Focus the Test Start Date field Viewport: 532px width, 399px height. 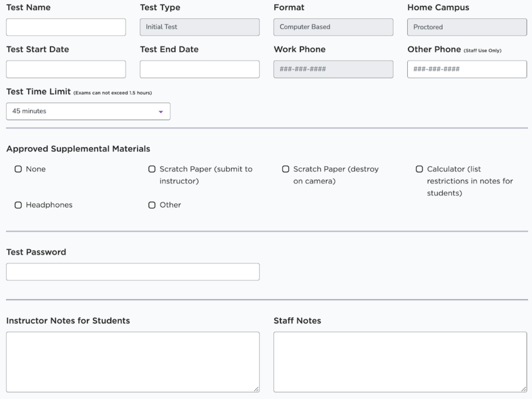66,69
